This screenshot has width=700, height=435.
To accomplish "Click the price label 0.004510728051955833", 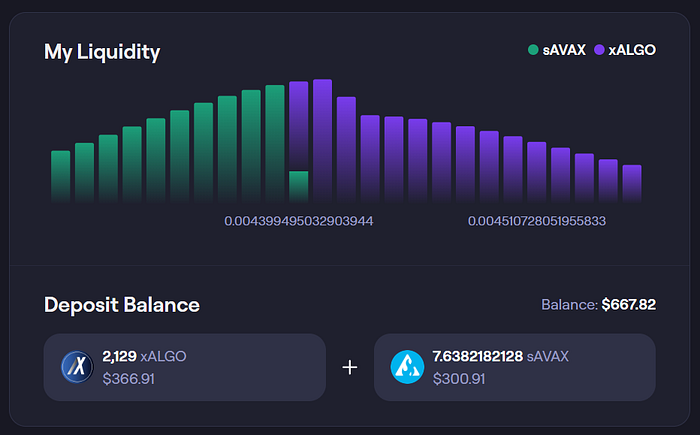I will coord(537,221).
